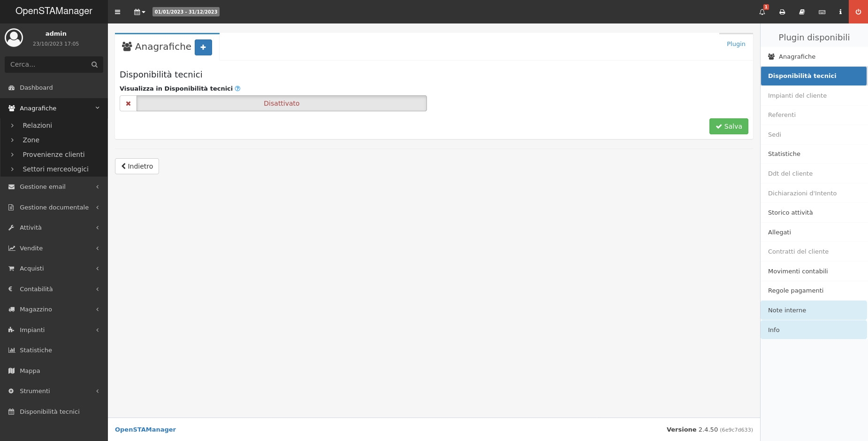Click the red power logout icon
Image resolution: width=868 pixels, height=441 pixels.
pyautogui.click(x=858, y=12)
